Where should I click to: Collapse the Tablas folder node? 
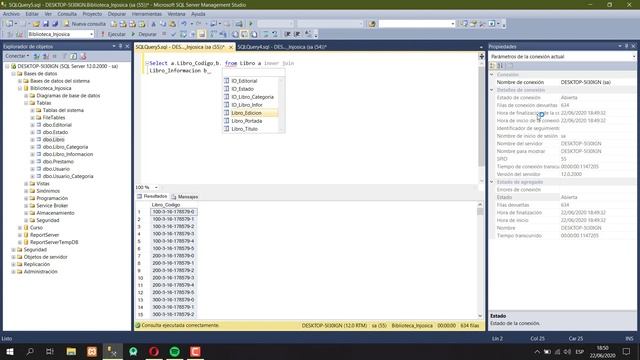click(x=26, y=103)
